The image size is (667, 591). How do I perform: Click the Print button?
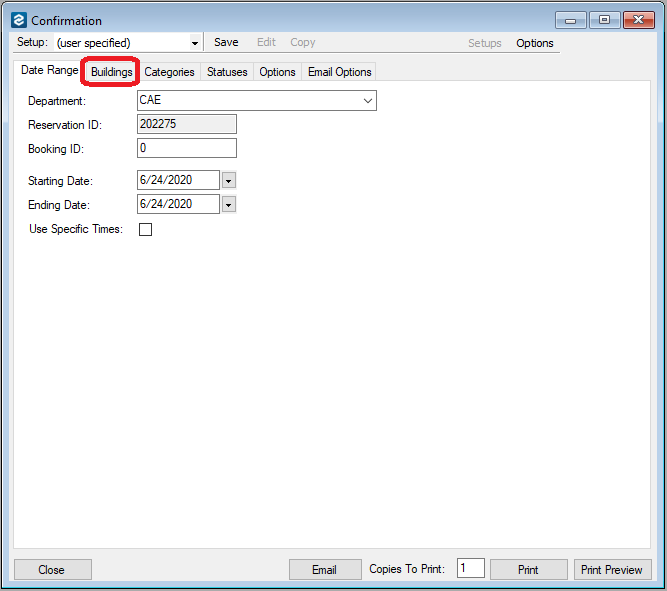(x=528, y=569)
